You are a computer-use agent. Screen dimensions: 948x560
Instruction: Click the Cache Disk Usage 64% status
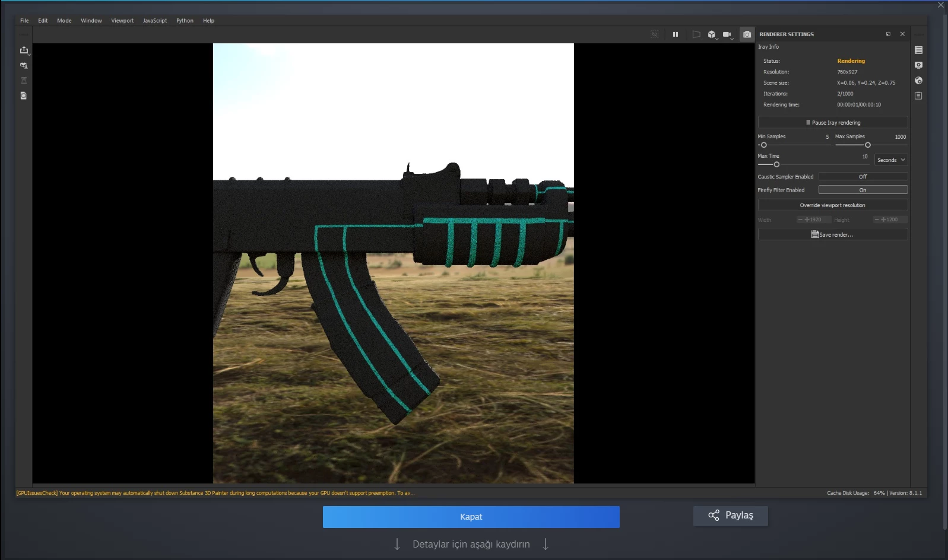point(855,493)
